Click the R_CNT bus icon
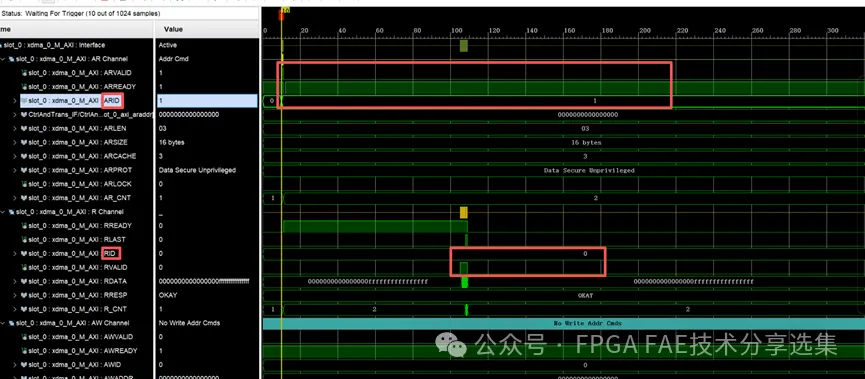Image resolution: width=865 pixels, height=379 pixels. pos(24,309)
